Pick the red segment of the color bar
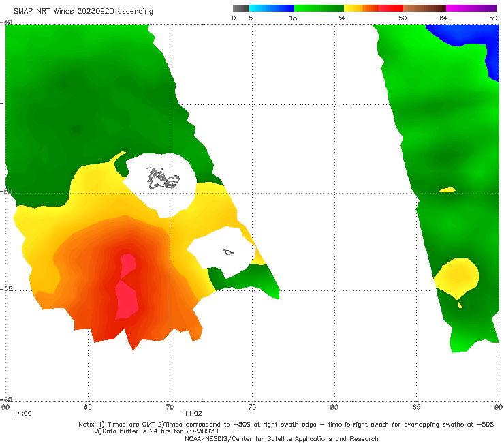Screen dimensions: 504x443 [391, 8]
